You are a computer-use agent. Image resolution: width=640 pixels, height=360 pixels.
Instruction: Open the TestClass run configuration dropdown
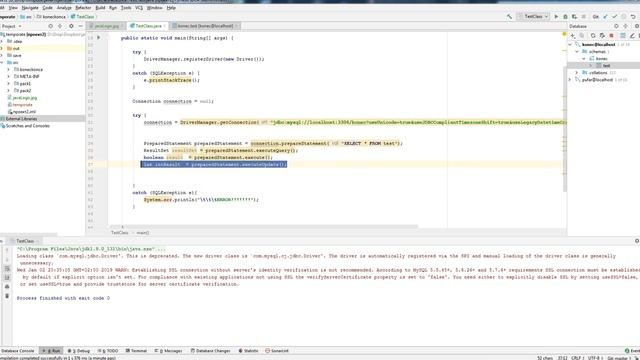tap(534, 17)
